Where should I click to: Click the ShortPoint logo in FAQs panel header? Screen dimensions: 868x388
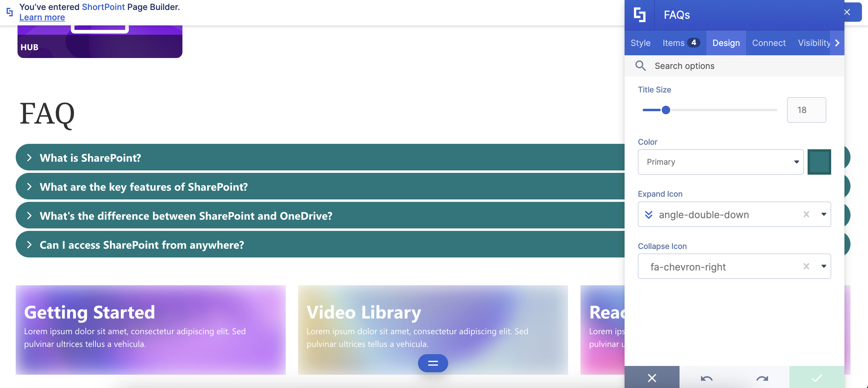coord(639,15)
